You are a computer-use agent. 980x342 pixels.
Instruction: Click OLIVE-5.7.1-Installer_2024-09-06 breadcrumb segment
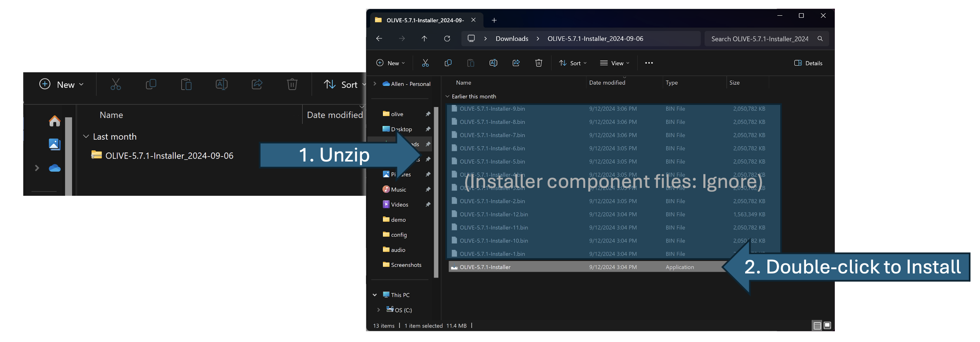(595, 38)
